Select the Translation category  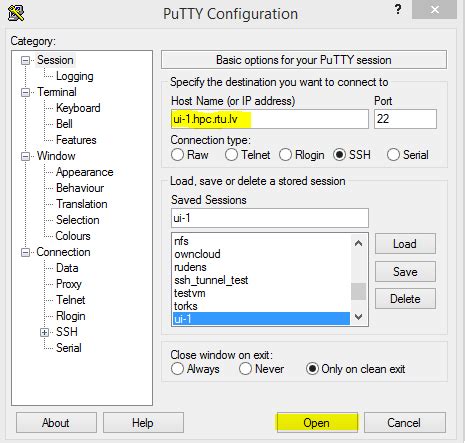[82, 204]
